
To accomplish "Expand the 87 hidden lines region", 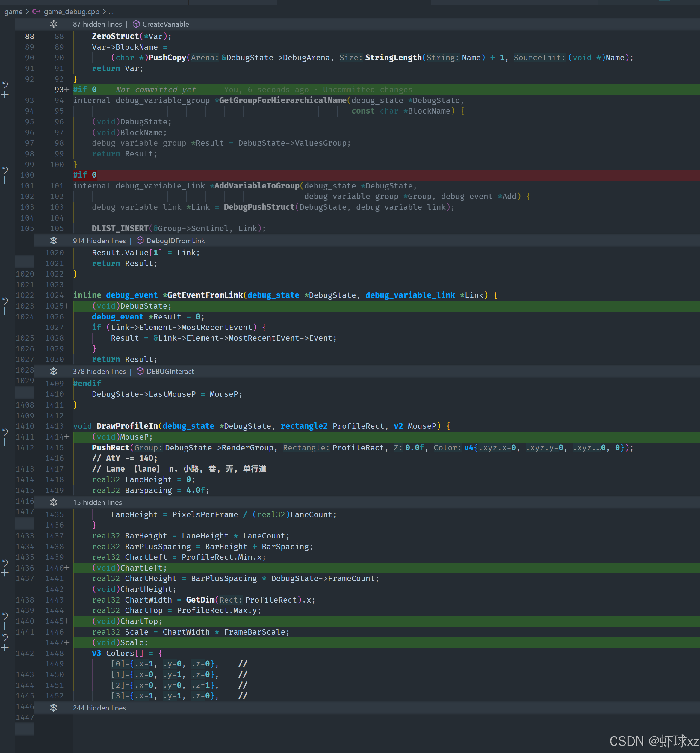I will 54,24.
